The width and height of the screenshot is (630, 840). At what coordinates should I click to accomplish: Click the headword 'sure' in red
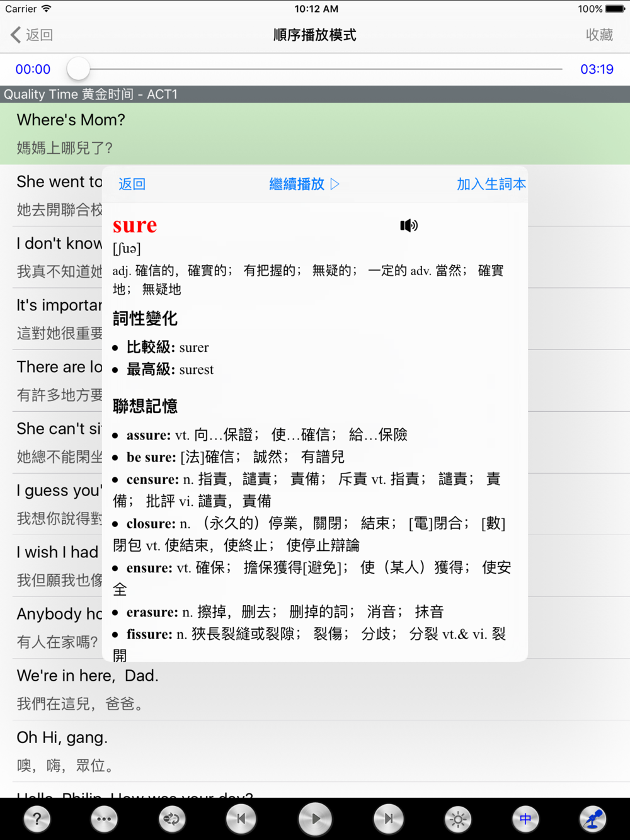pyautogui.click(x=135, y=225)
